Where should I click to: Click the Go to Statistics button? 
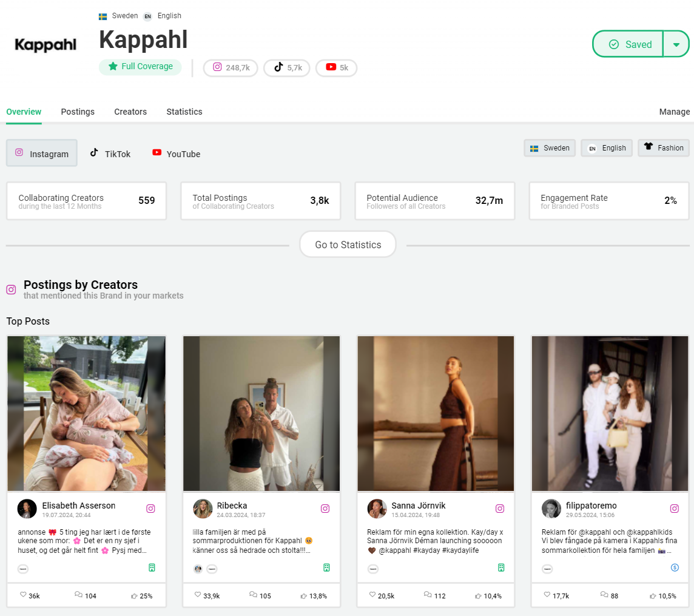pos(348,245)
